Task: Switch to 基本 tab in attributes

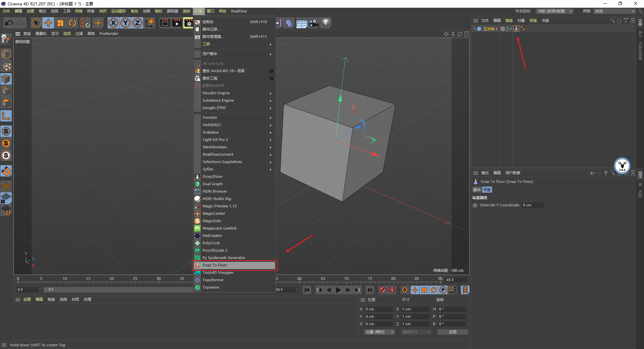Action: point(477,190)
